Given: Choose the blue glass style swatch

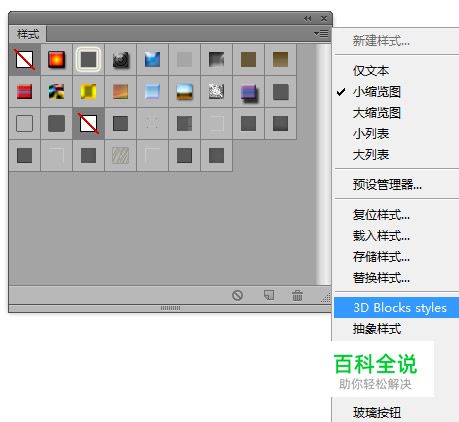Looking at the screenshot, I should click(152, 59).
